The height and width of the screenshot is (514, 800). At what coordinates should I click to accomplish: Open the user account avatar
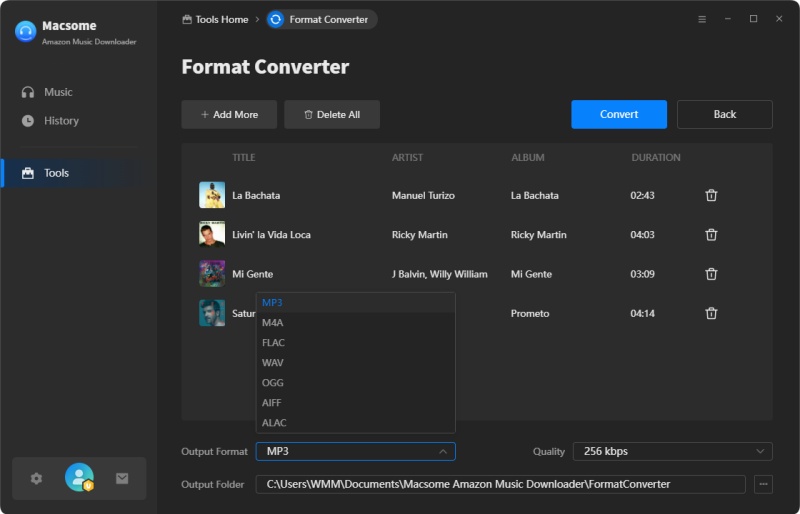(79, 477)
